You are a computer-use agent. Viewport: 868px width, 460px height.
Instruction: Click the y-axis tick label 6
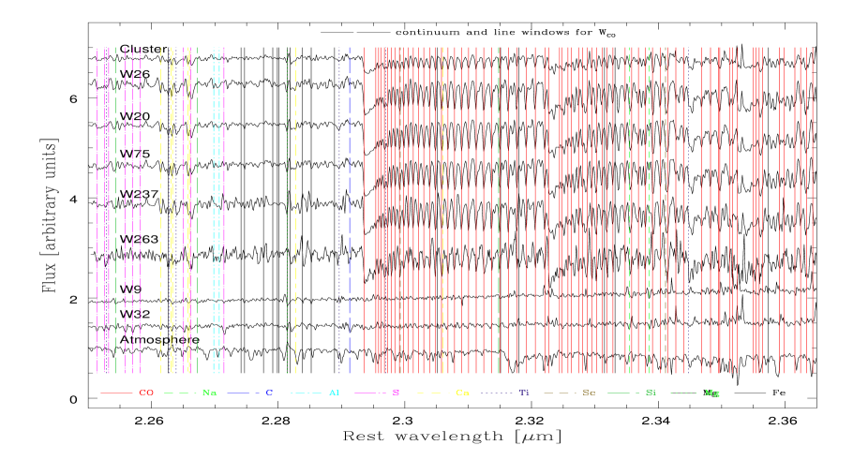[73, 98]
